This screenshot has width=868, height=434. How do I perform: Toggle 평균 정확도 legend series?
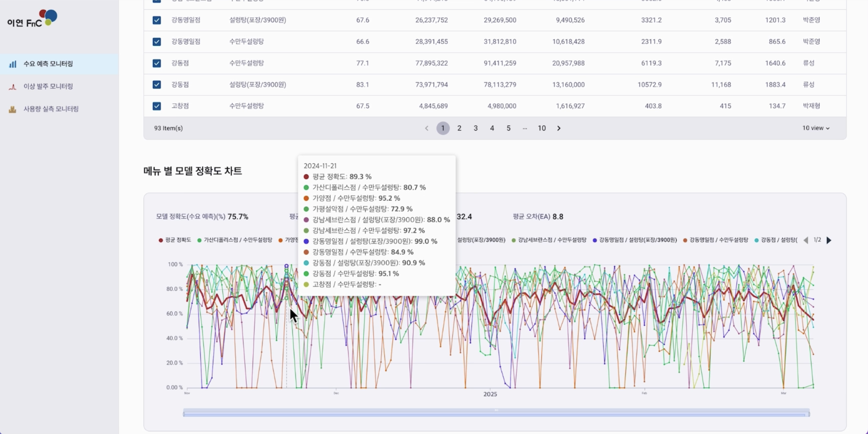click(x=175, y=240)
